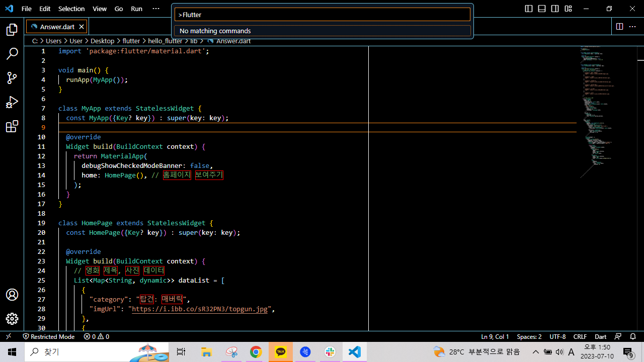Open the Go menu
Image resolution: width=644 pixels, height=362 pixels.
click(x=119, y=9)
